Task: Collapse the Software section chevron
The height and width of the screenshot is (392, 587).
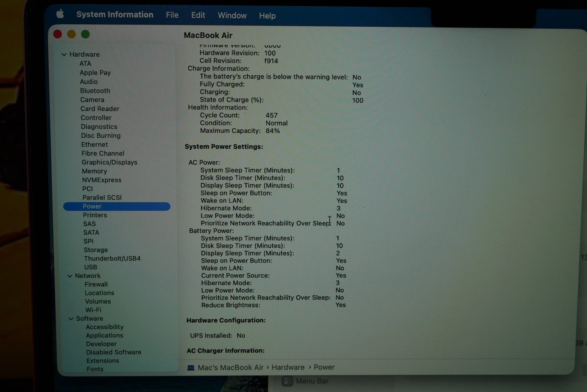Action: (71, 319)
